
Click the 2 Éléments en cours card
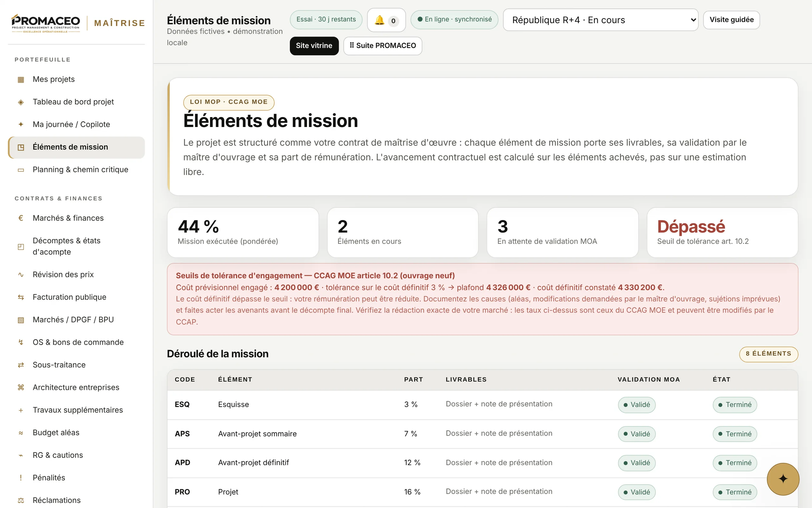pos(403,232)
